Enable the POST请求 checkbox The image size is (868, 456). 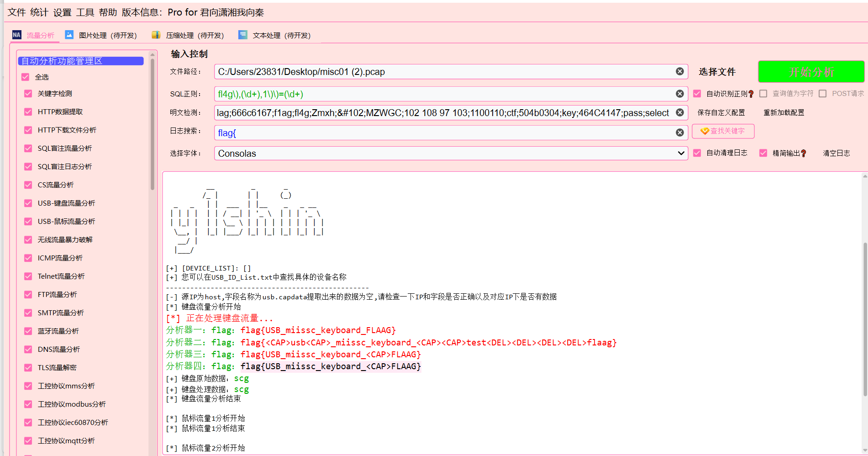[x=823, y=94]
